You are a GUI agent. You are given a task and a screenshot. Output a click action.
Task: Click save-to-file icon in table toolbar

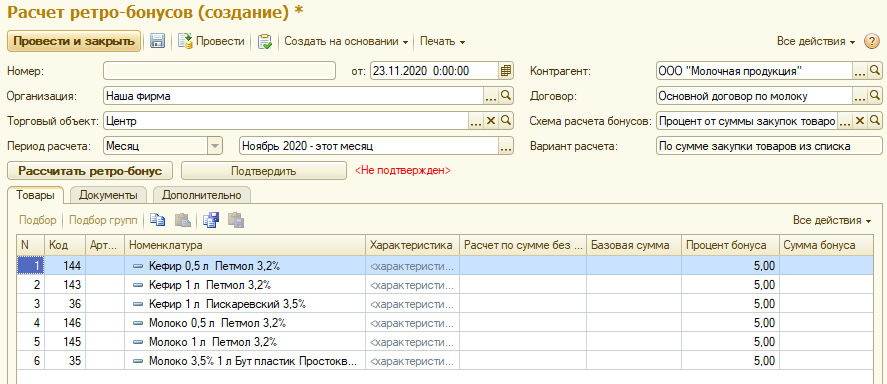tap(211, 220)
